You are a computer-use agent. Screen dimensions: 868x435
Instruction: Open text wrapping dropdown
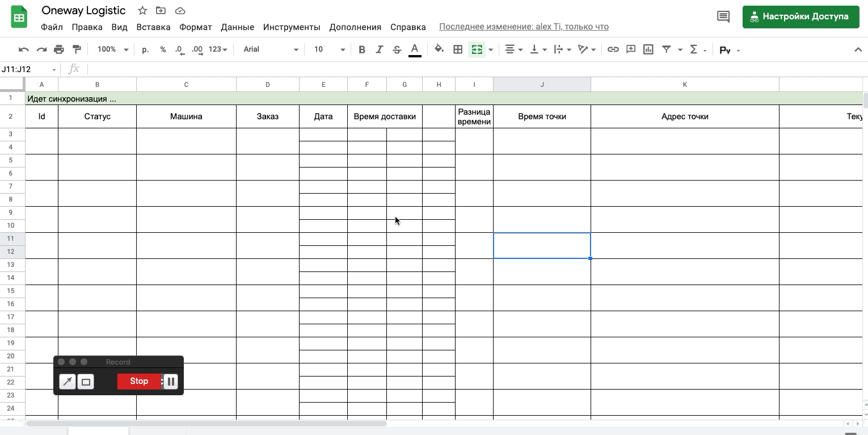(562, 49)
